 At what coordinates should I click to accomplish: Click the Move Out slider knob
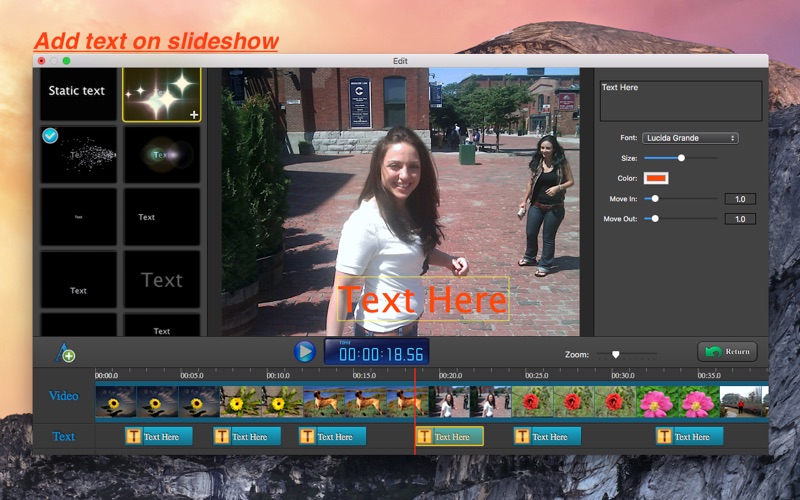[655, 218]
